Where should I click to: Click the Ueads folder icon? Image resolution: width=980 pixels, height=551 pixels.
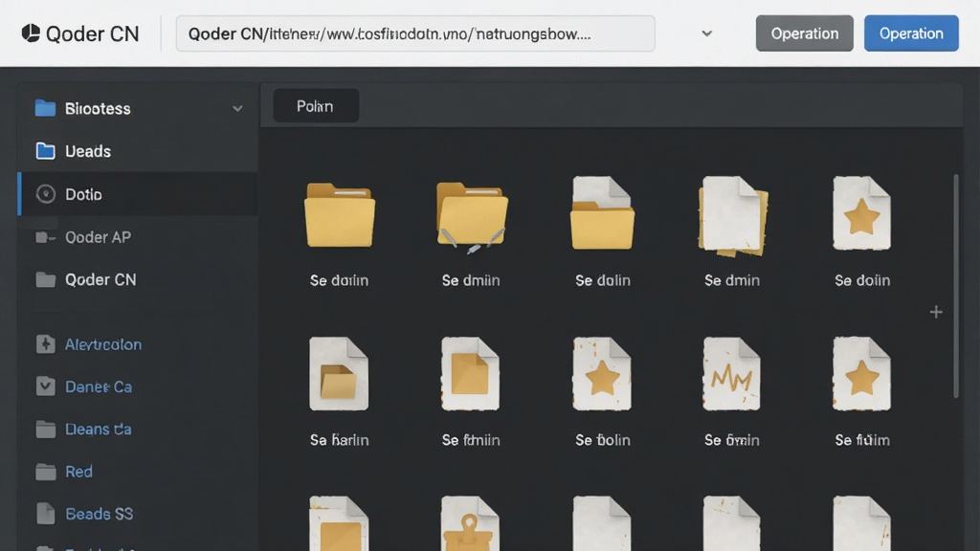click(45, 151)
